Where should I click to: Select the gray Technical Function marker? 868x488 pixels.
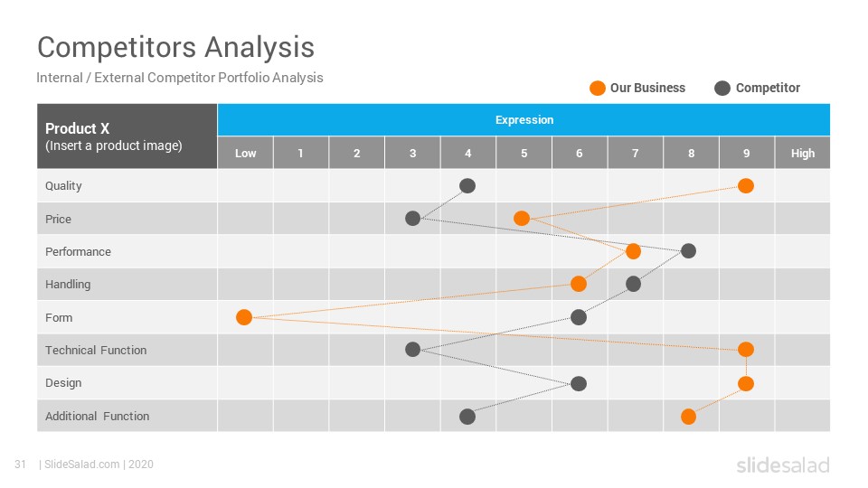(412, 350)
